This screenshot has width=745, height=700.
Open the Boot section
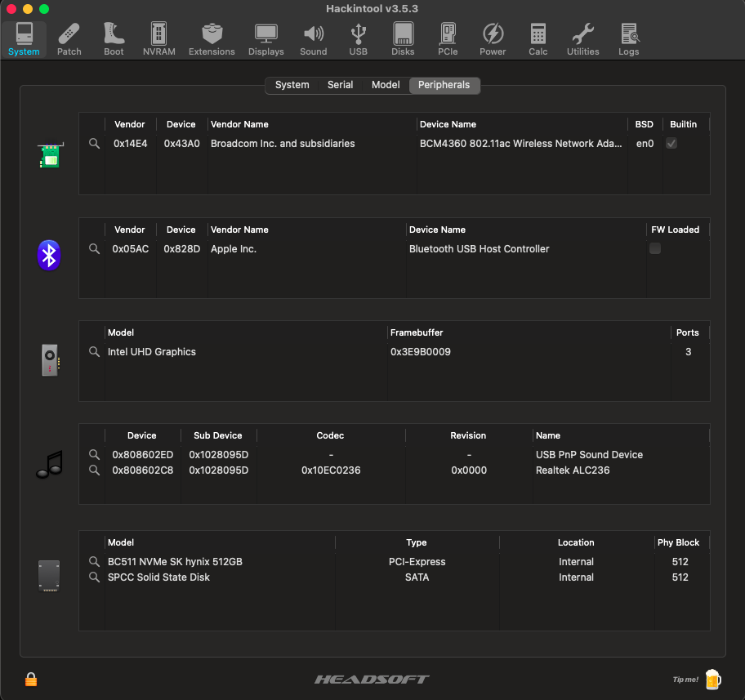click(x=114, y=39)
